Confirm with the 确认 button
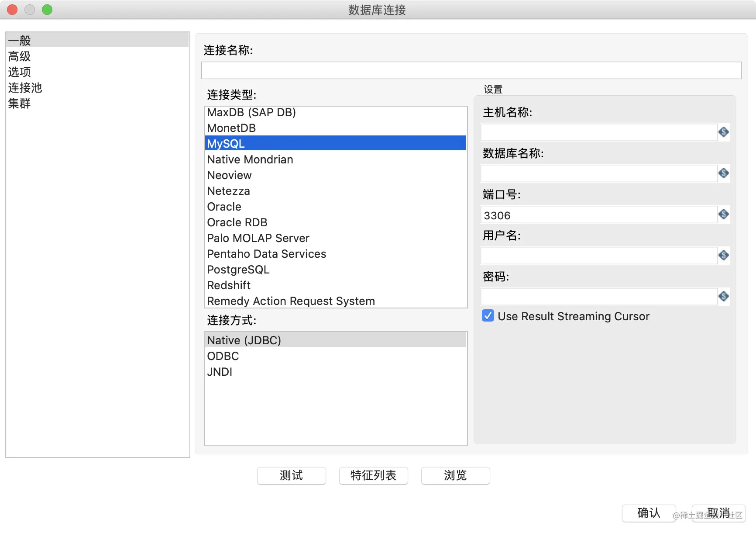 [x=649, y=513]
